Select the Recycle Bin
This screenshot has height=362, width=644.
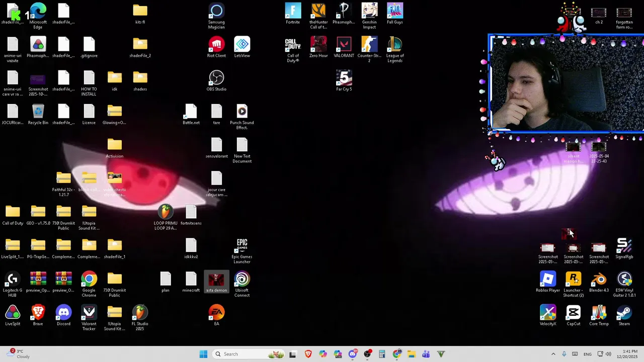(38, 114)
